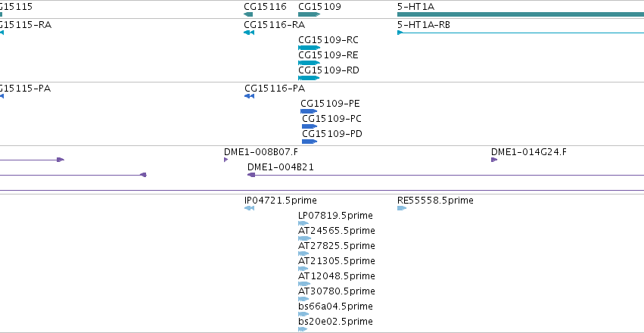644x333 pixels.
Task: Click the IP04721.5prime label text
Action: click(x=281, y=201)
